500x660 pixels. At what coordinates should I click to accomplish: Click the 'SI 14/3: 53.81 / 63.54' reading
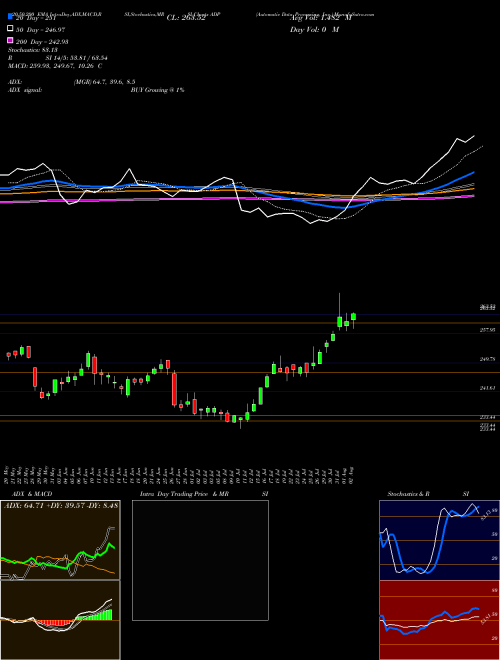(77, 59)
